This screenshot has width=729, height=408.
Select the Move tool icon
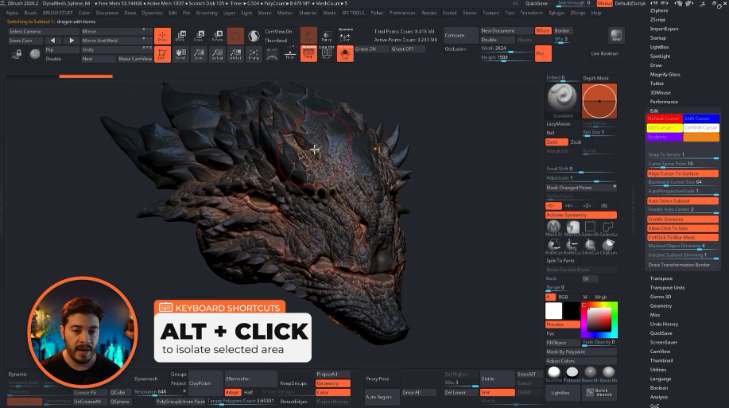point(181,36)
